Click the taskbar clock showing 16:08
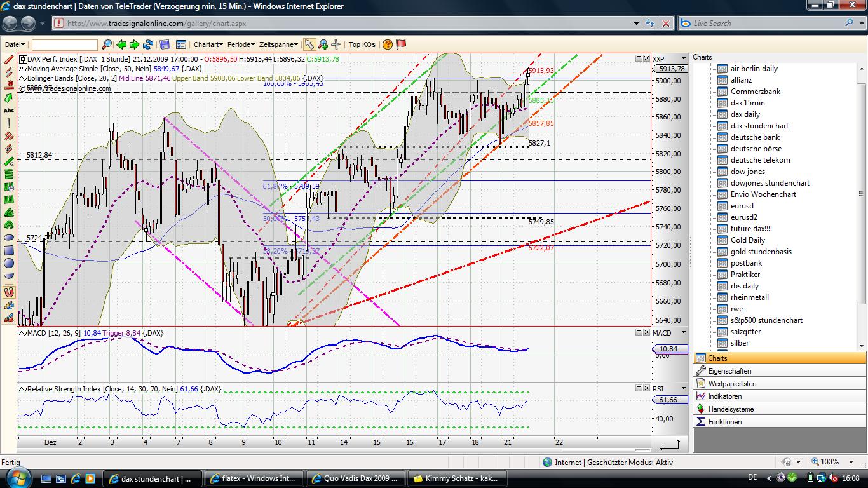The height and width of the screenshot is (488, 868). 851,478
